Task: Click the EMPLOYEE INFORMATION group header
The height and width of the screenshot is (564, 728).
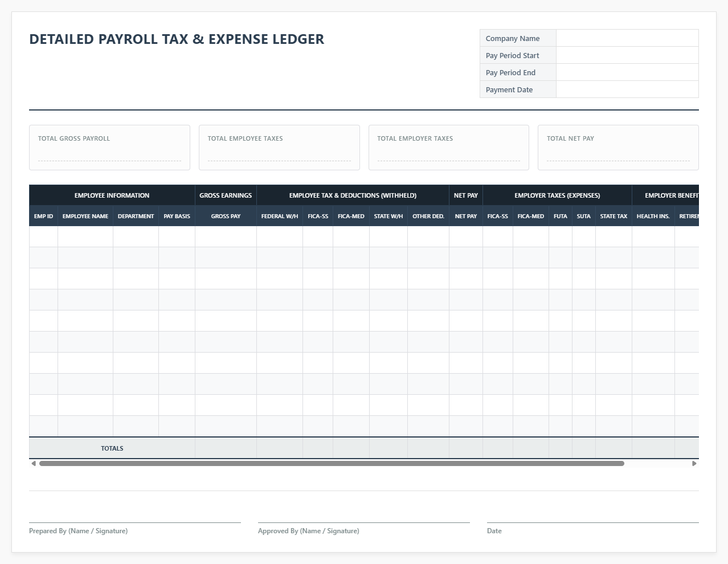Action: (112, 195)
